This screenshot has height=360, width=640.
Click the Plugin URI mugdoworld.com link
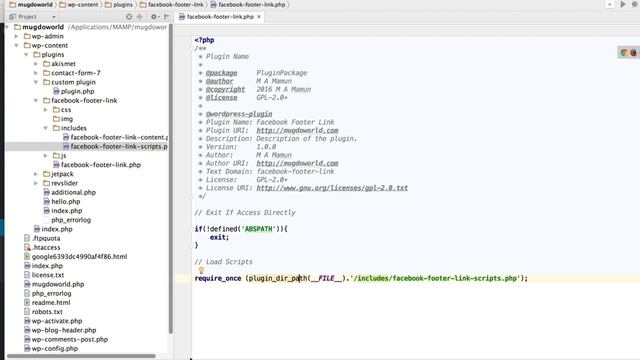[297, 131]
